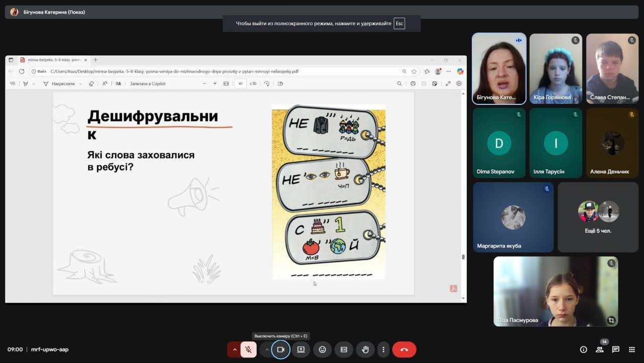Screen dimensions: 644x363
Task: Select the Dima Stepanov participant tile
Action: [x=499, y=143]
